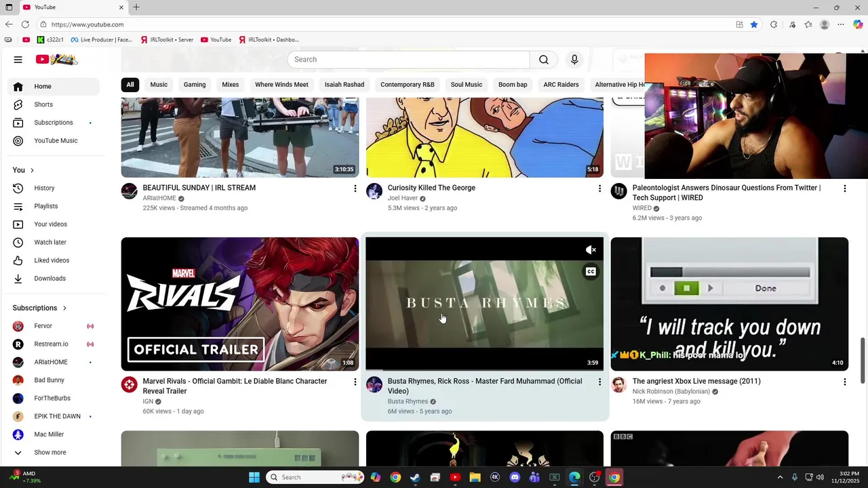Select the Isaiah Rashad chip

[344, 85]
